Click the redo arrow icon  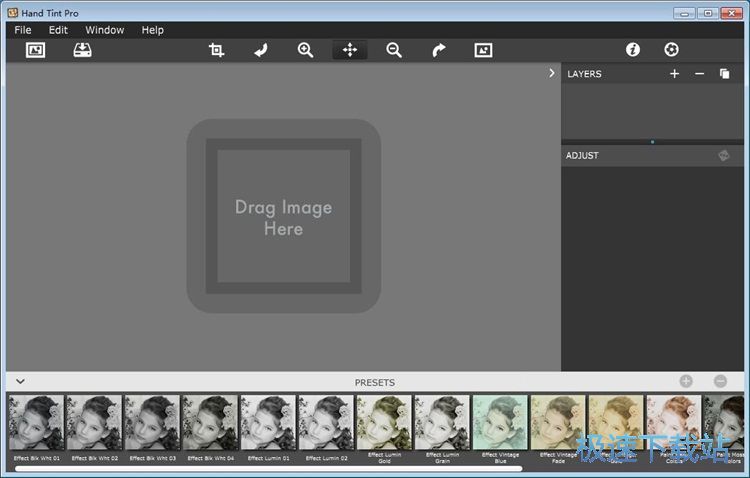click(439, 50)
